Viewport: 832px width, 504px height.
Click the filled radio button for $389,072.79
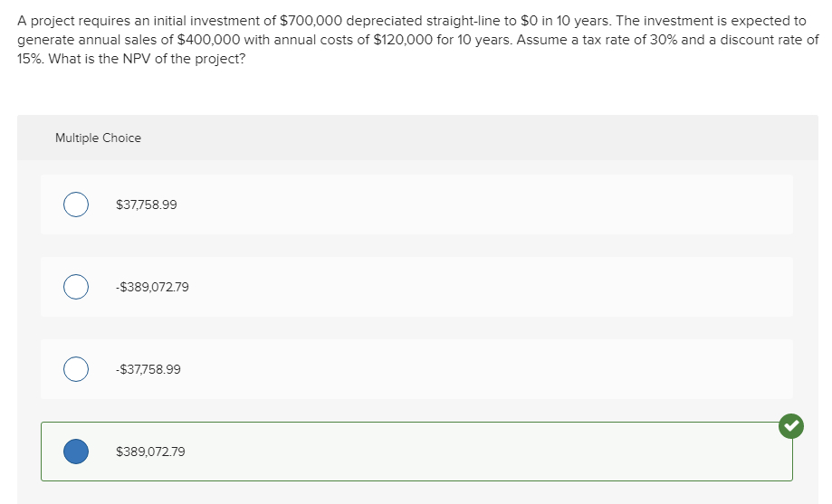76,451
